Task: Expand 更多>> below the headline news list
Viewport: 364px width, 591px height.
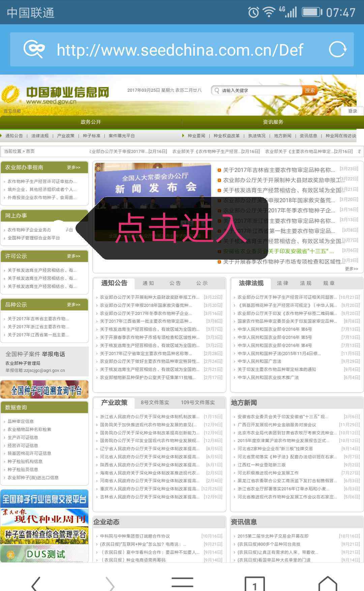Action: (x=352, y=269)
